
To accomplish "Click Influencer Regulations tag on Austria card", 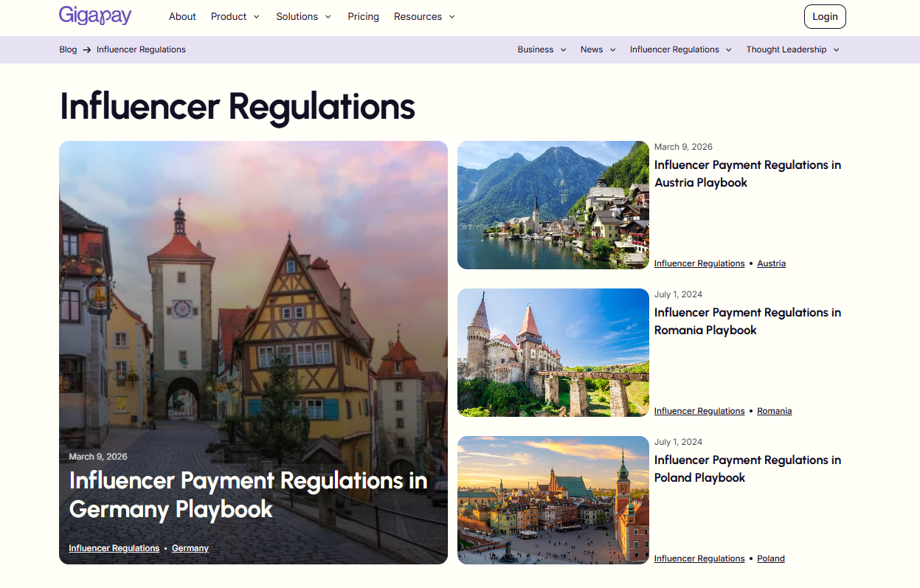I will pos(699,263).
